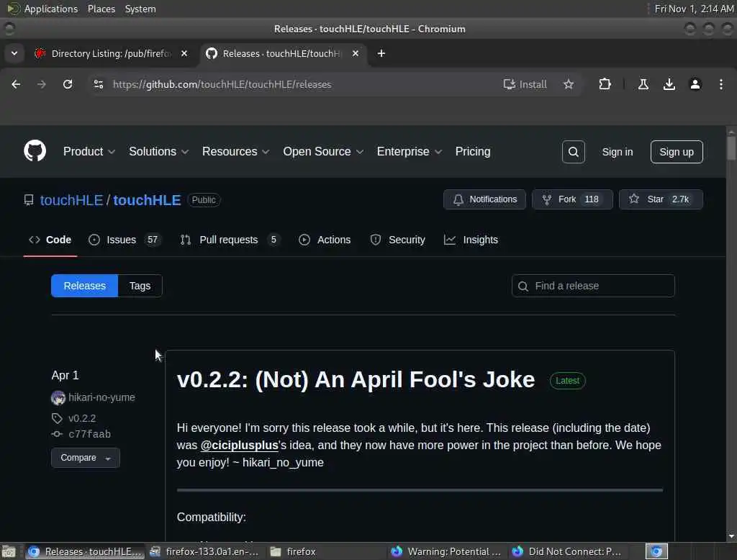Open the System menu

click(x=140, y=9)
